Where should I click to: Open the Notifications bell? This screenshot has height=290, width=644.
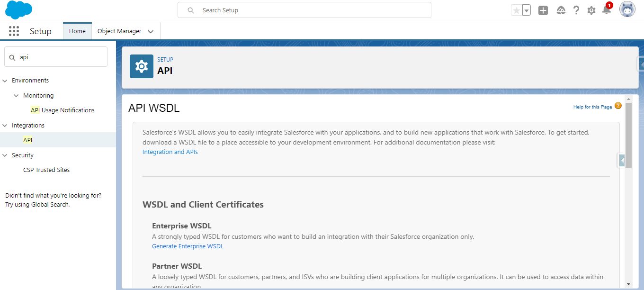(x=607, y=9)
